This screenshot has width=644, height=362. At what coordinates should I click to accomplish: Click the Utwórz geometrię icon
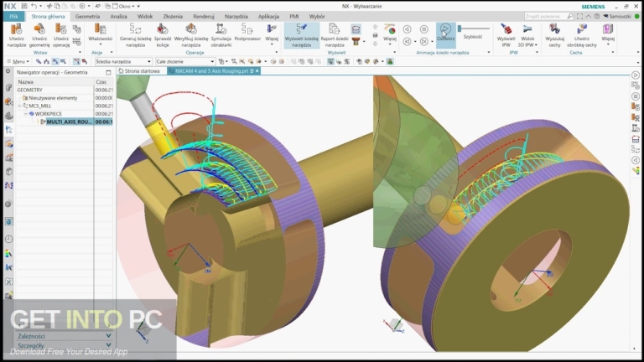coord(39,29)
